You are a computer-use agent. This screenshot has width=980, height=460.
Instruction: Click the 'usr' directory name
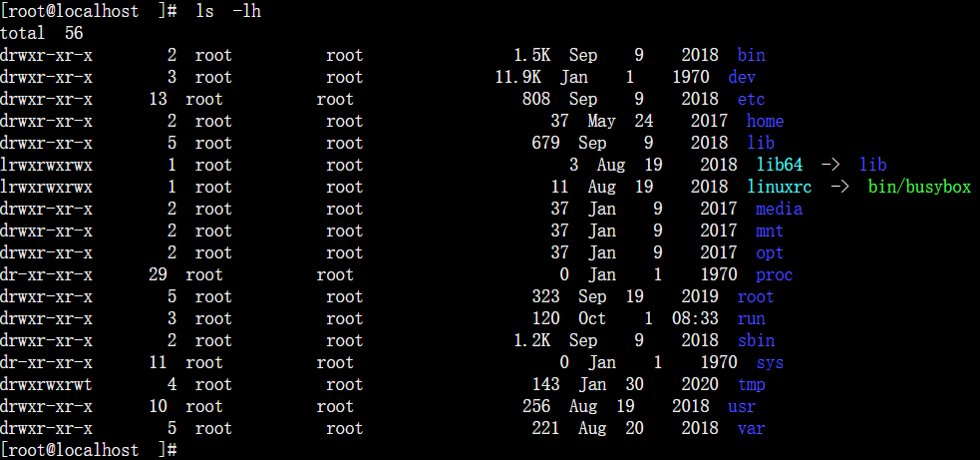pos(742,406)
